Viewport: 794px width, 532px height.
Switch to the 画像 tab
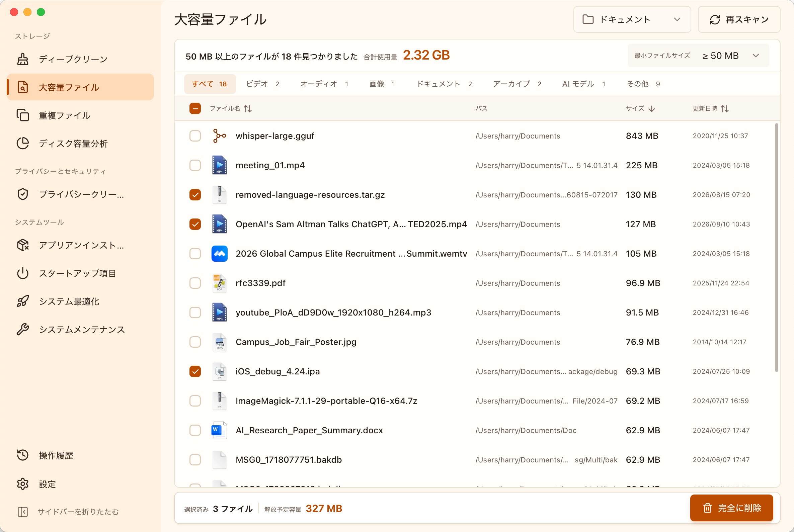[x=382, y=84]
